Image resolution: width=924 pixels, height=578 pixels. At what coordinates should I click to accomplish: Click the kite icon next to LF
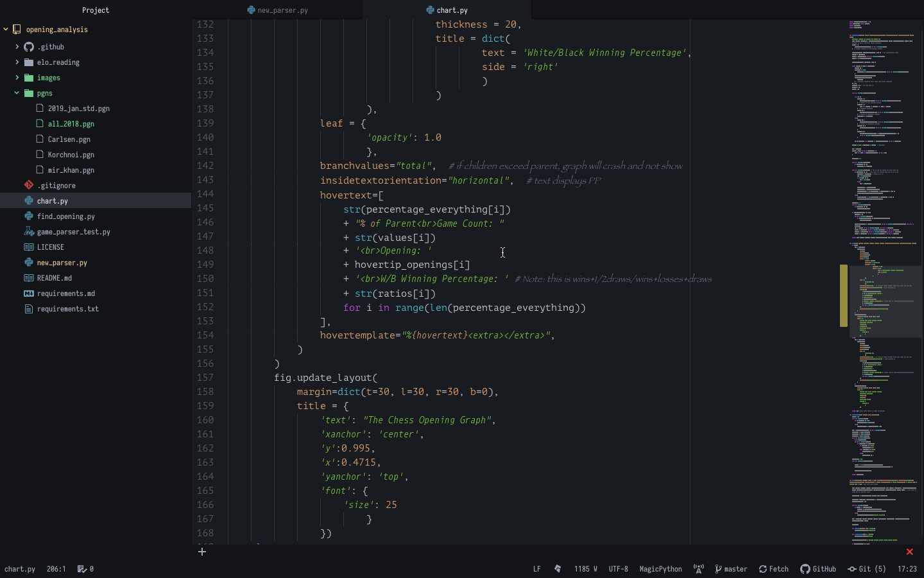[558, 569]
